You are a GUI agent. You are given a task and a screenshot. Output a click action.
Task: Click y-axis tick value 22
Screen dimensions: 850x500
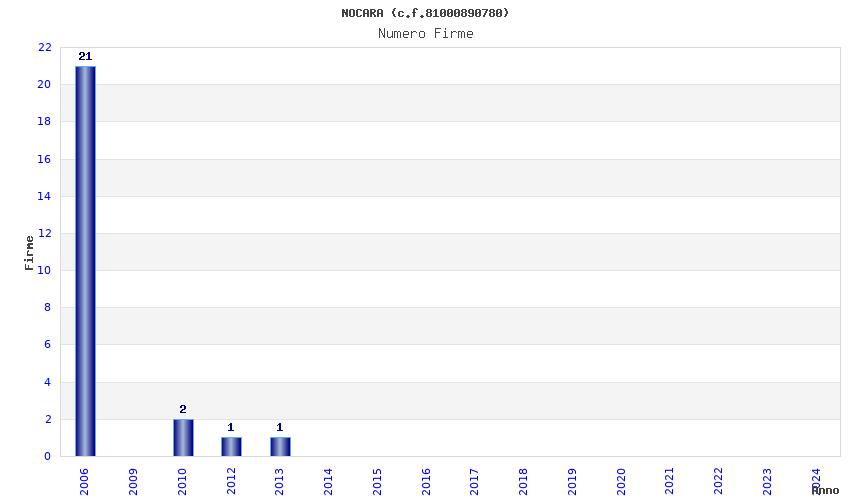(44, 47)
